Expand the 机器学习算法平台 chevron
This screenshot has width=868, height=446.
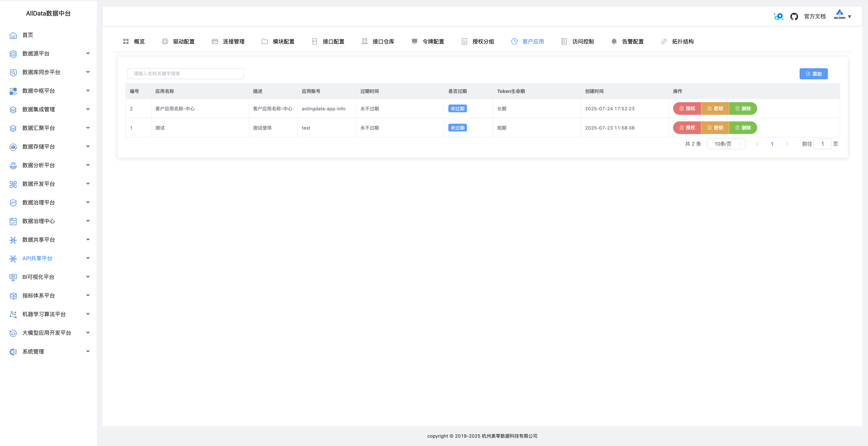pyautogui.click(x=88, y=314)
